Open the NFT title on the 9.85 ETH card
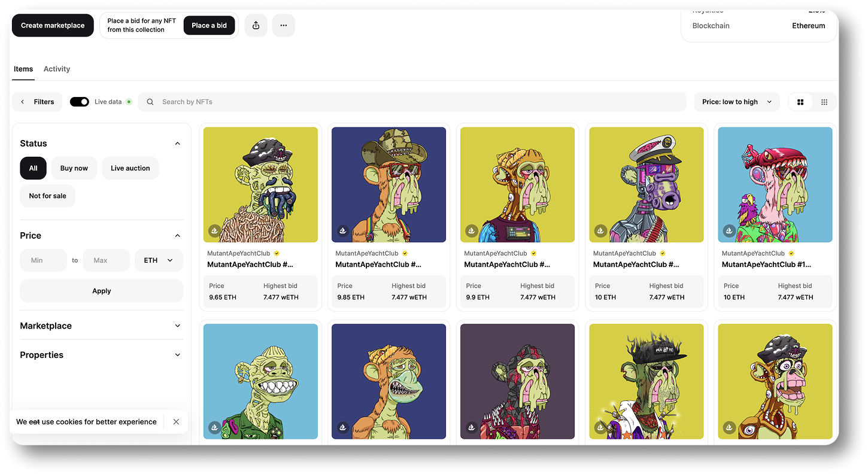The width and height of the screenshot is (868, 474). tap(378, 265)
